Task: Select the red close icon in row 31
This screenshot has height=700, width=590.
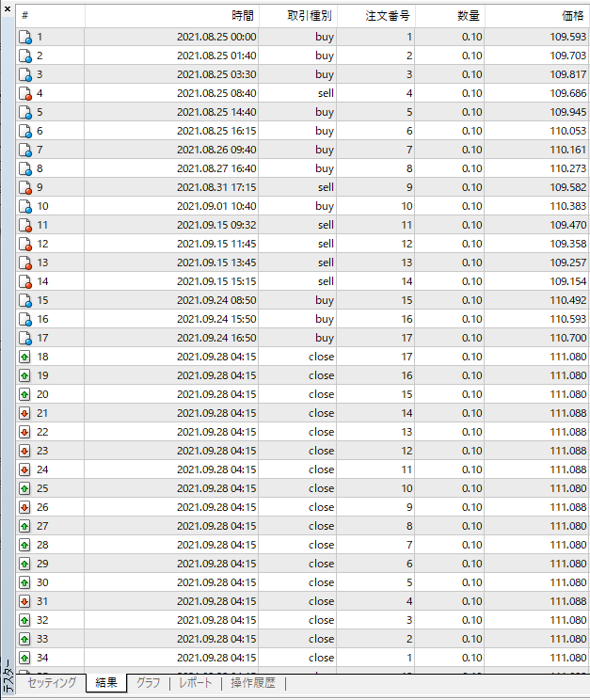Action: [25, 601]
